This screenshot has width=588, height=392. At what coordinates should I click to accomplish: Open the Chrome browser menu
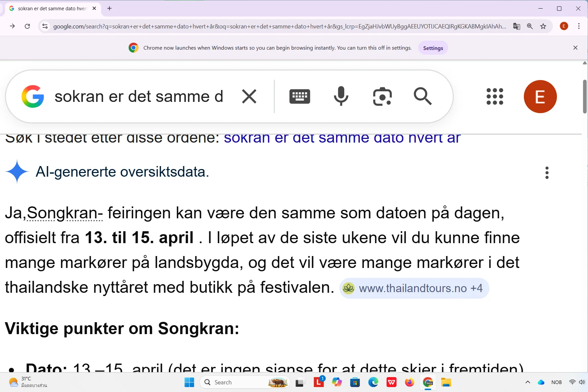pyautogui.click(x=579, y=26)
